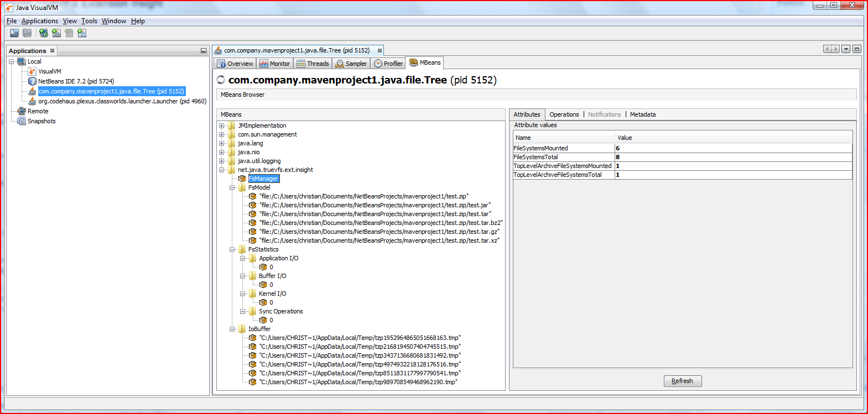The width and height of the screenshot is (868, 414).
Task: Click Add JMX Connection toolbar icon
Action: [x=56, y=33]
